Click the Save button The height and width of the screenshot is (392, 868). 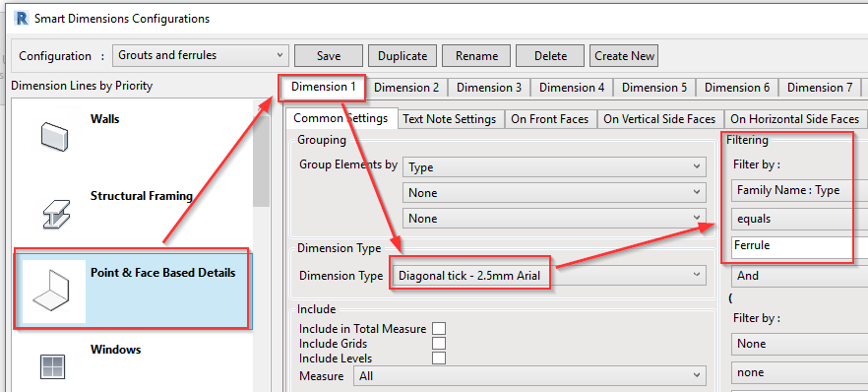point(329,56)
